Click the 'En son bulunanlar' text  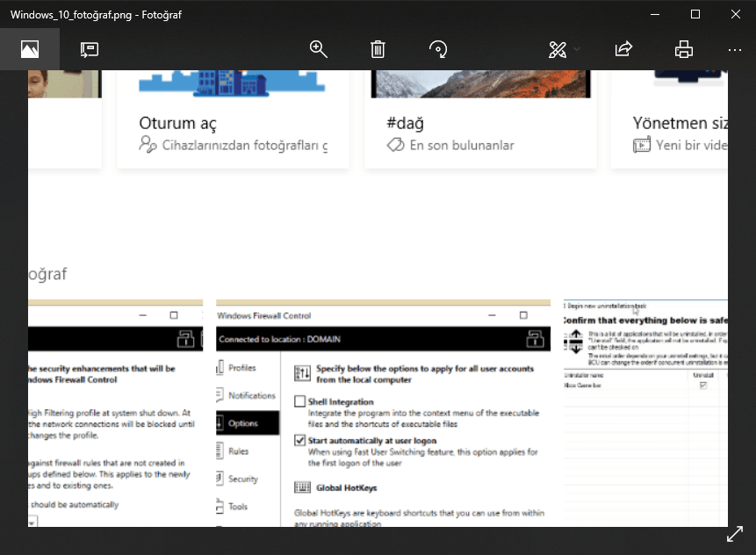coord(462,145)
